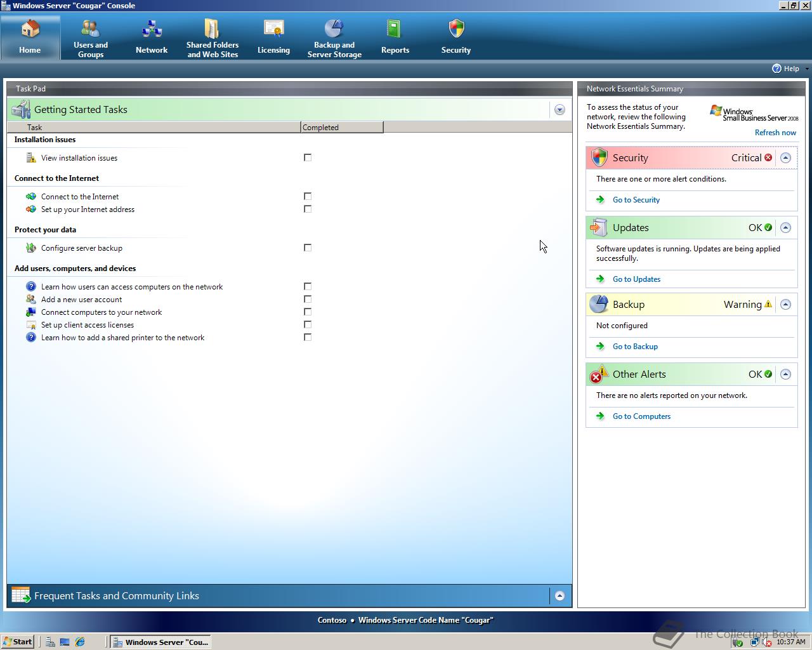The image size is (812, 650).
Task: Open the Windows Start button
Action: [17, 642]
